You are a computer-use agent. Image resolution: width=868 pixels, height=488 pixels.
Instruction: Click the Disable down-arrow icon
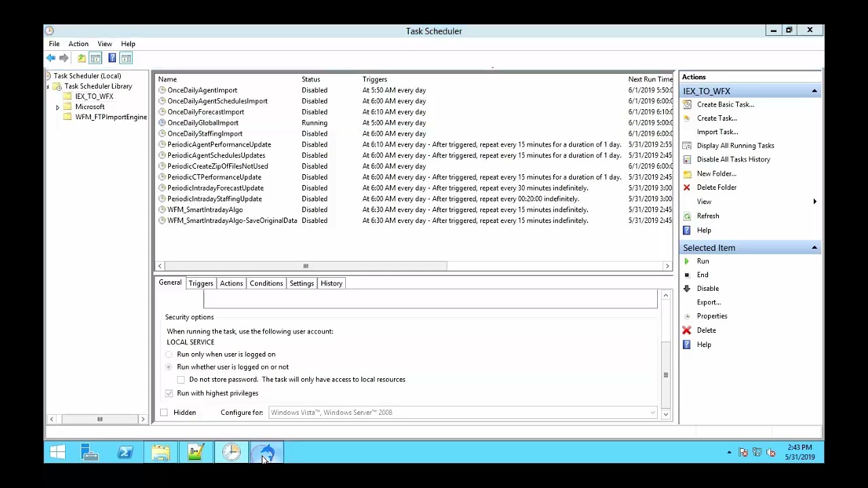tap(687, 288)
